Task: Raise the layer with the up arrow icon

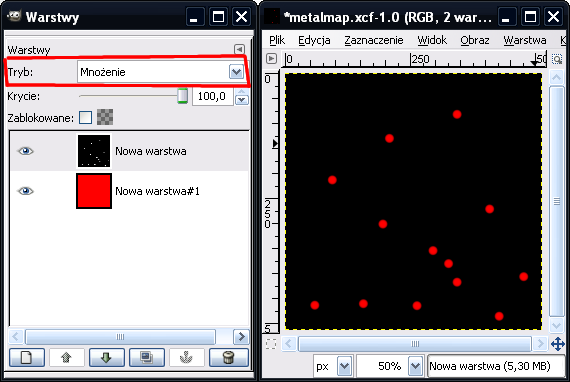Action: click(67, 357)
